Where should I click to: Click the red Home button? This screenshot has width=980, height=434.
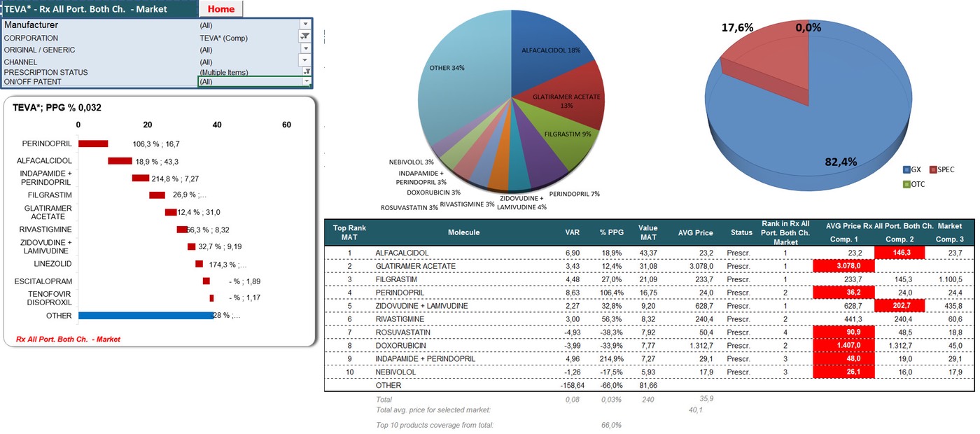click(x=221, y=9)
